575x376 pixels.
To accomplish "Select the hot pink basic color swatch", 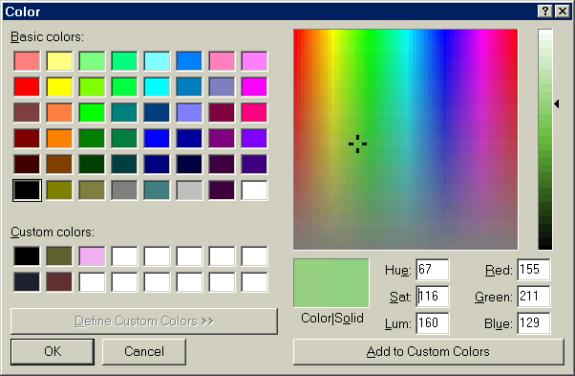I will (254, 112).
